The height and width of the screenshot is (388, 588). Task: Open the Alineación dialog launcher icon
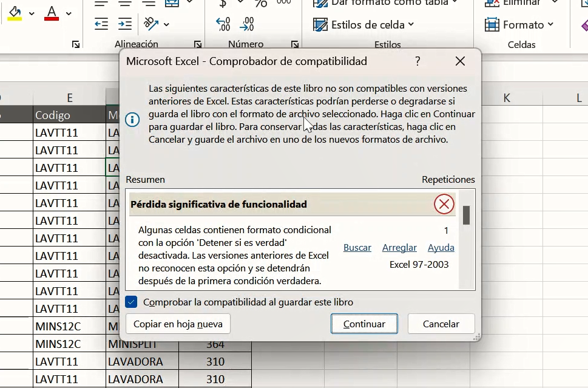pyautogui.click(x=198, y=44)
